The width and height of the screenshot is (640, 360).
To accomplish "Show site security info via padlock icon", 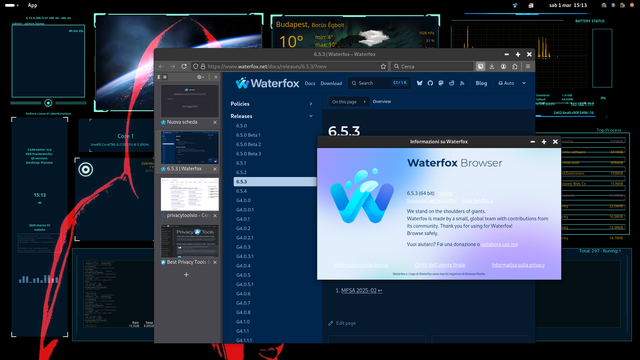I will tap(203, 67).
